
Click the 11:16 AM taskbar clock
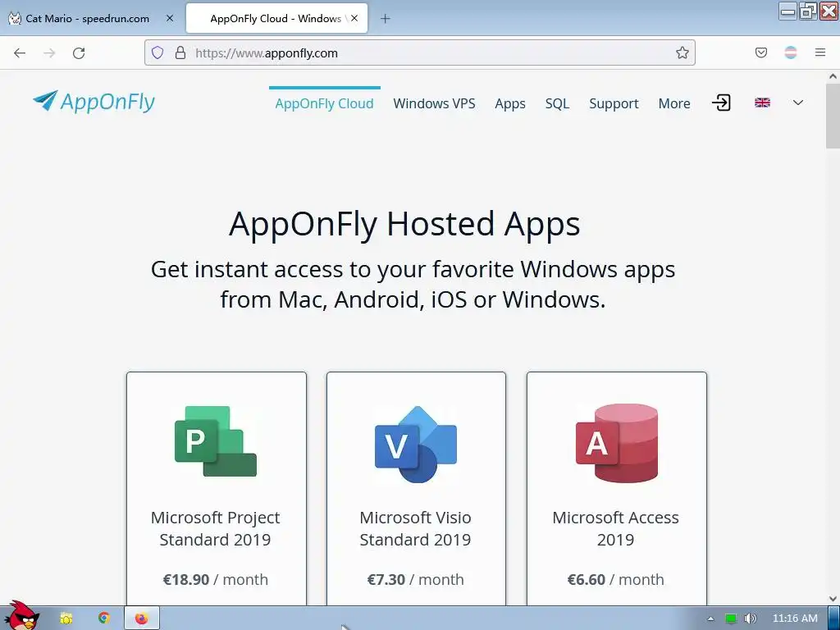(x=795, y=619)
